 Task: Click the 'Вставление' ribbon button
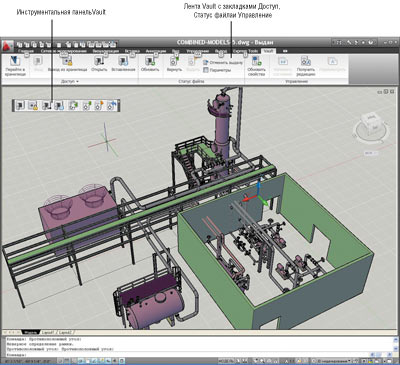[x=123, y=64]
